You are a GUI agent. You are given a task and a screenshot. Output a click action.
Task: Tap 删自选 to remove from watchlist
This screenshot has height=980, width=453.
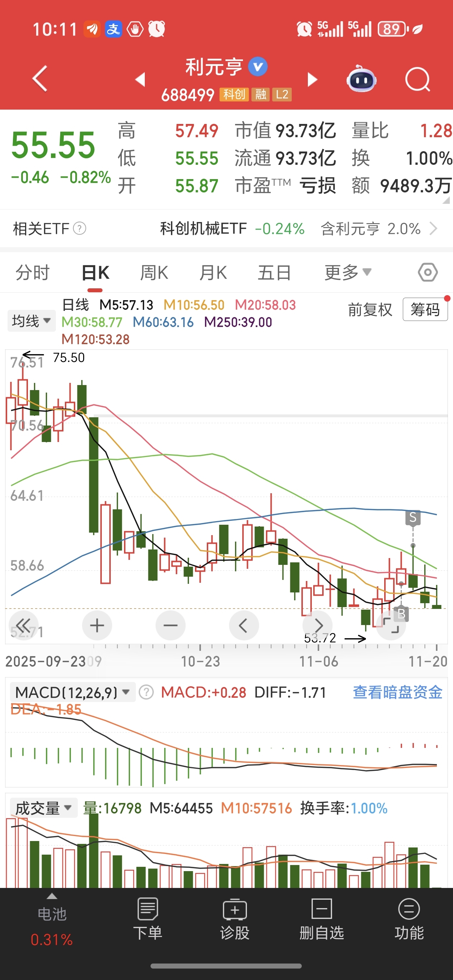coord(322,918)
